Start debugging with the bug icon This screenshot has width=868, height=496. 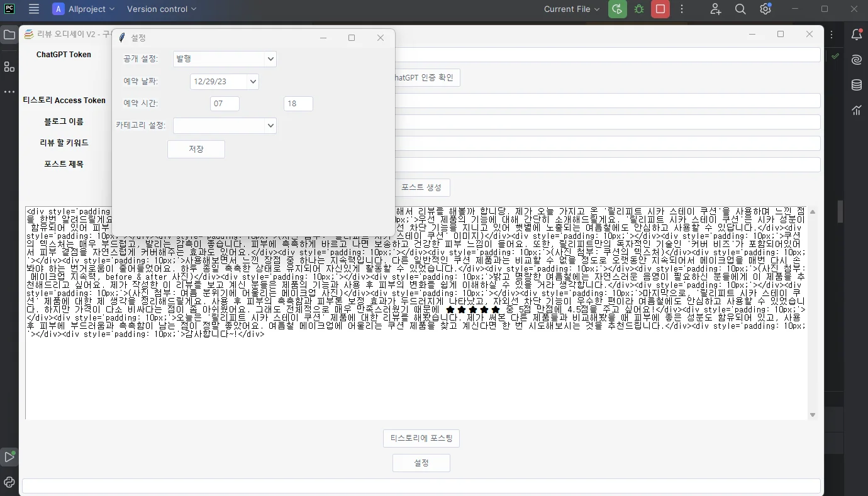pos(639,9)
